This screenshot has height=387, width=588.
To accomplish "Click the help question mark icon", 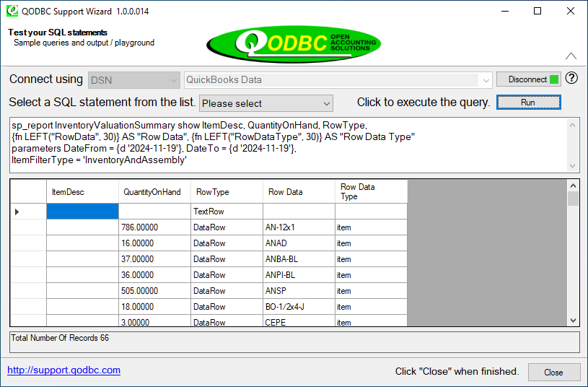I will (x=571, y=78).
